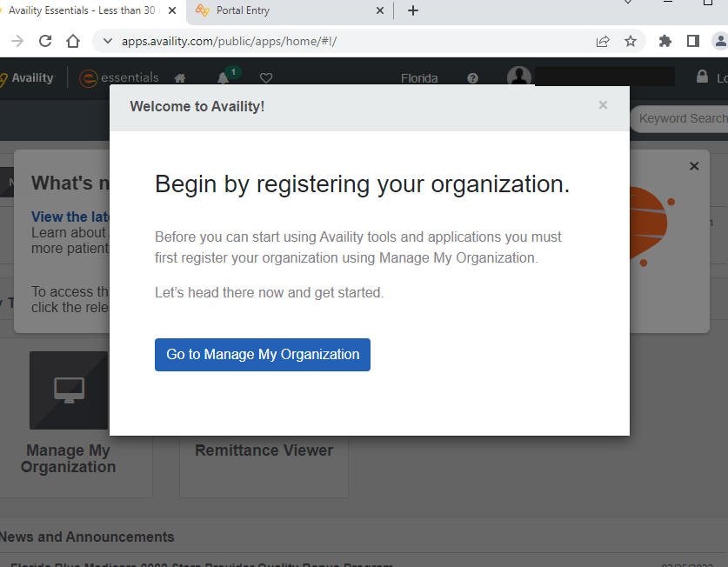Click the browser forward arrow
Viewport: 728px width, 567px height.
17,41
